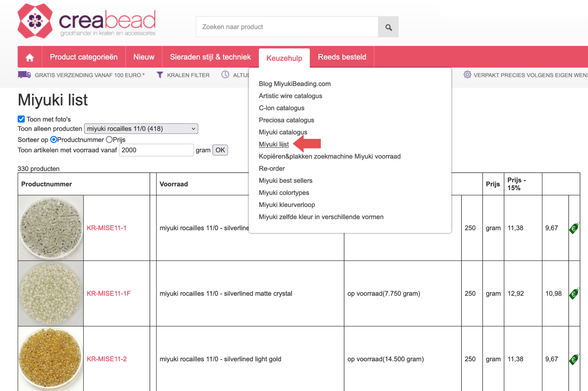Screen dimensions: 588x391
Task: Select the Productnummer sort radio button
Action: 54,140
